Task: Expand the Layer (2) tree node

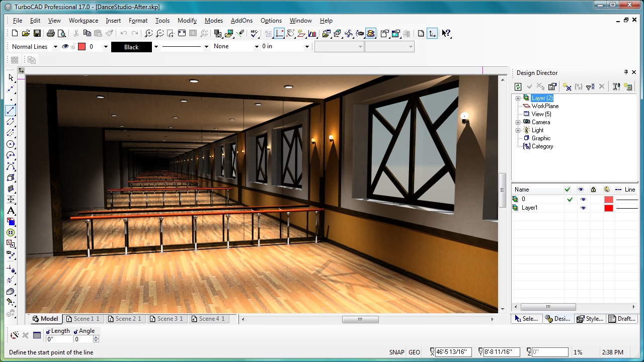Action: click(x=518, y=98)
